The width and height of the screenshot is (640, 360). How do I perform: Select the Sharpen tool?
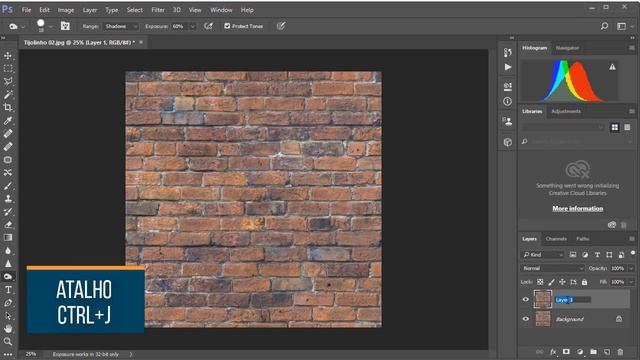pyautogui.click(x=8, y=264)
